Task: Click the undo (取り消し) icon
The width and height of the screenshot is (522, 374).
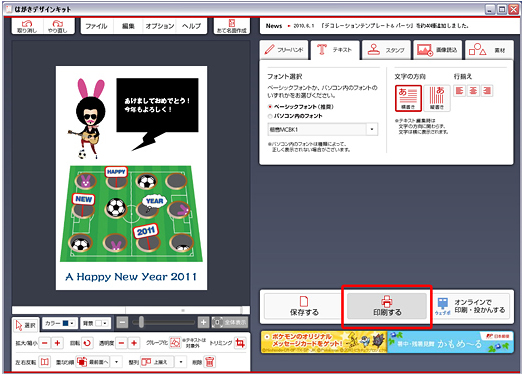Action: 27,26
